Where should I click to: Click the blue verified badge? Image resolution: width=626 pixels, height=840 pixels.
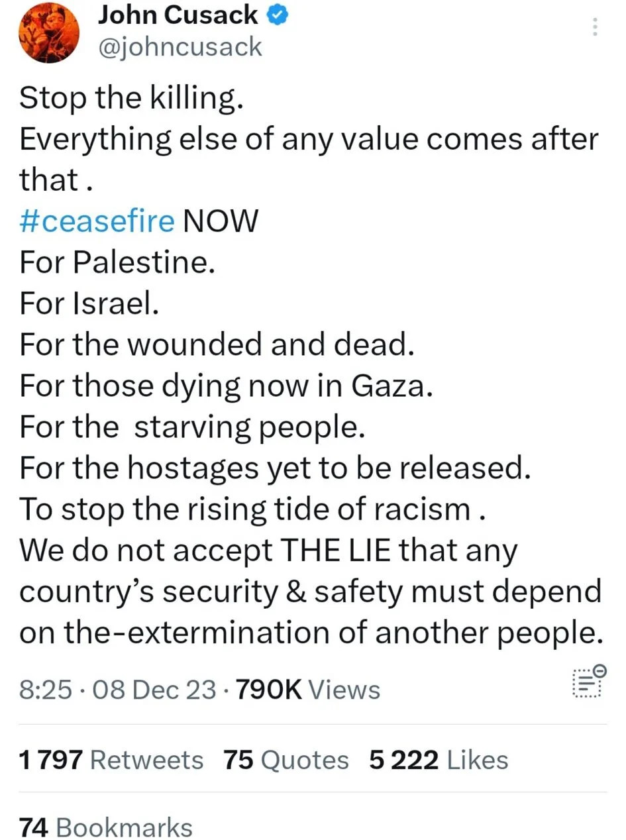pyautogui.click(x=277, y=16)
